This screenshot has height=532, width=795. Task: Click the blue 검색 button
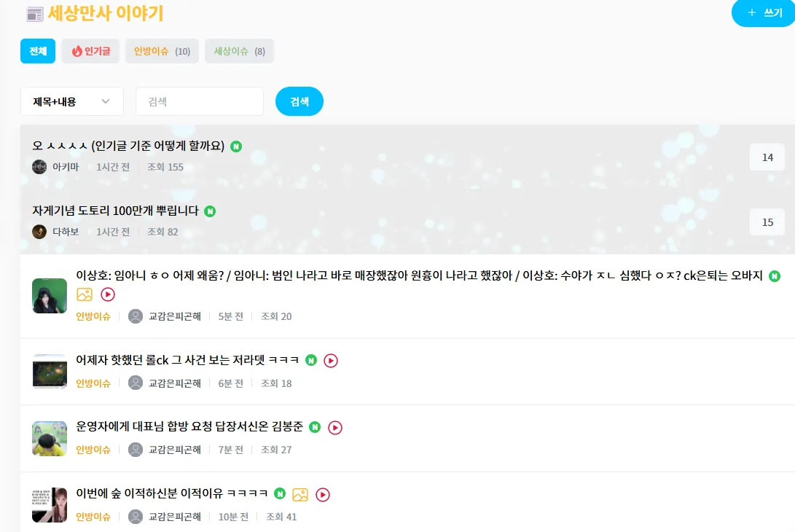[x=299, y=101]
